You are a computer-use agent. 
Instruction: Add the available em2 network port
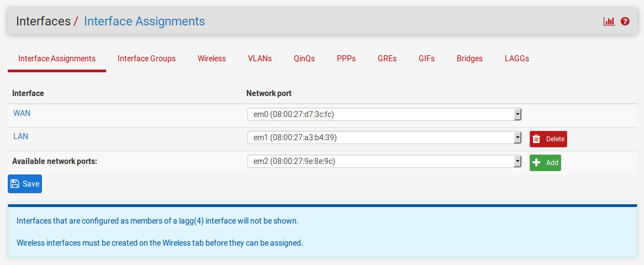pyautogui.click(x=545, y=163)
